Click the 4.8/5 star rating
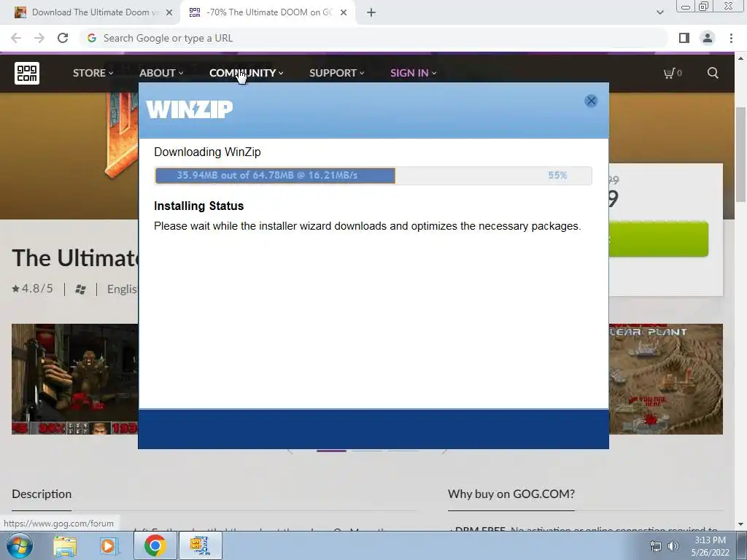 tap(32, 289)
